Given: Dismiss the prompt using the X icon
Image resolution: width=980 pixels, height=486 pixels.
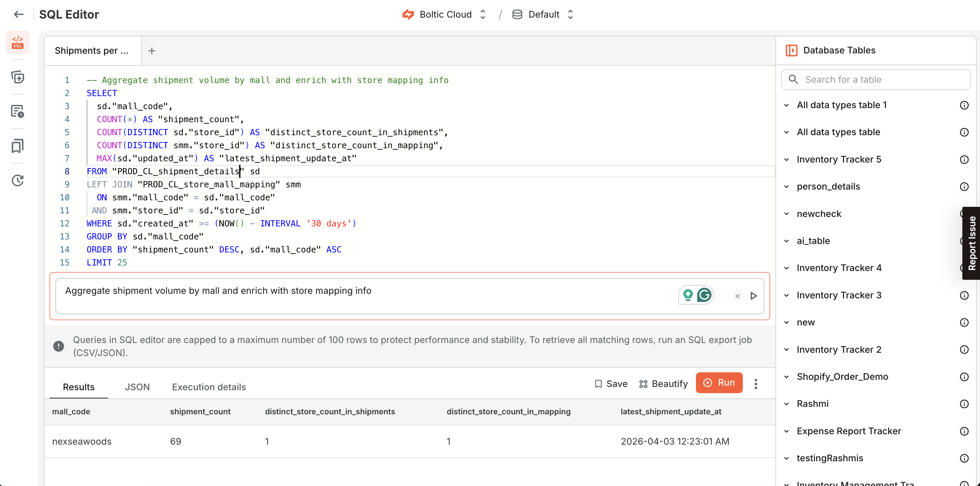Looking at the screenshot, I should pyautogui.click(x=737, y=296).
